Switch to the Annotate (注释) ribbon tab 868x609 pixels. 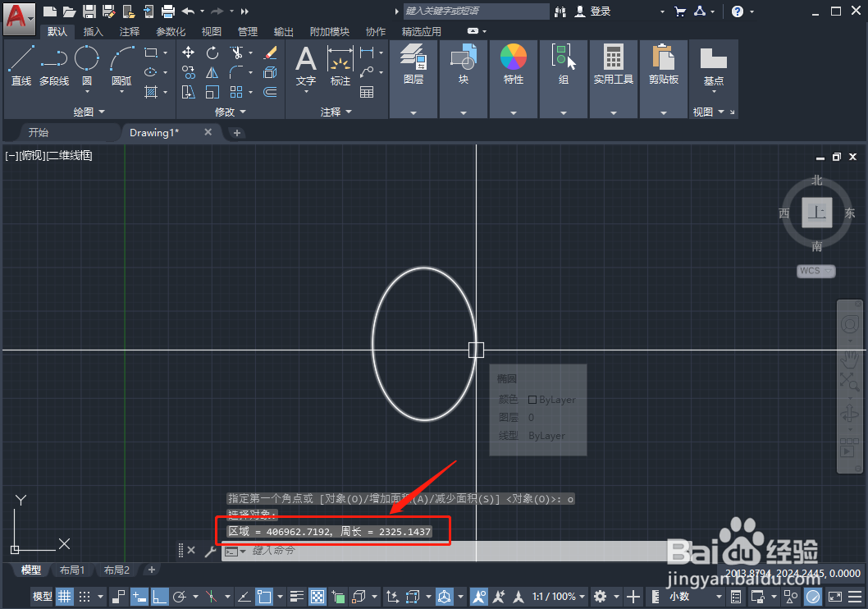tap(130, 31)
